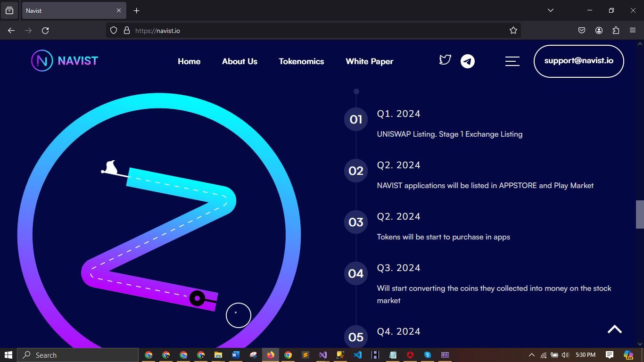
Task: Expand the list all tabs dropdown
Action: (x=550, y=10)
